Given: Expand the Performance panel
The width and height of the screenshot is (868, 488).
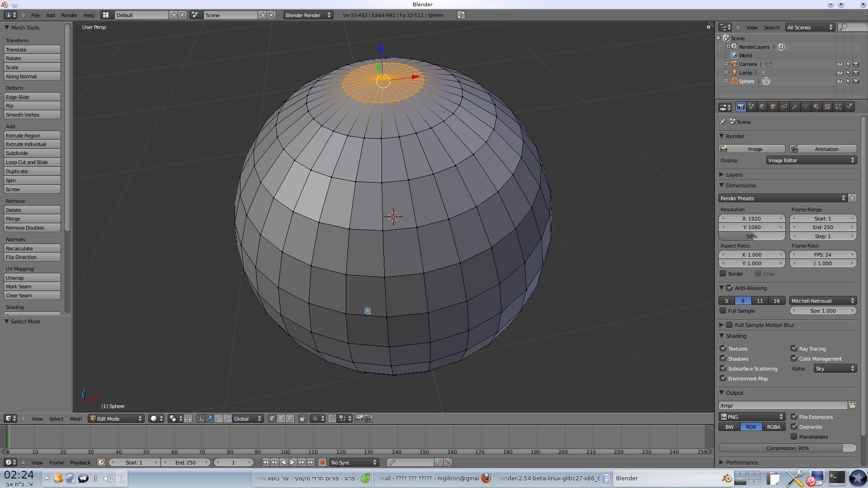Looking at the screenshot, I should click(x=741, y=462).
